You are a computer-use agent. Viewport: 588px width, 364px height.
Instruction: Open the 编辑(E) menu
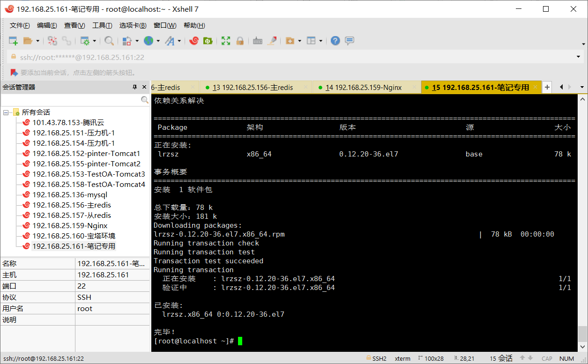(47, 25)
